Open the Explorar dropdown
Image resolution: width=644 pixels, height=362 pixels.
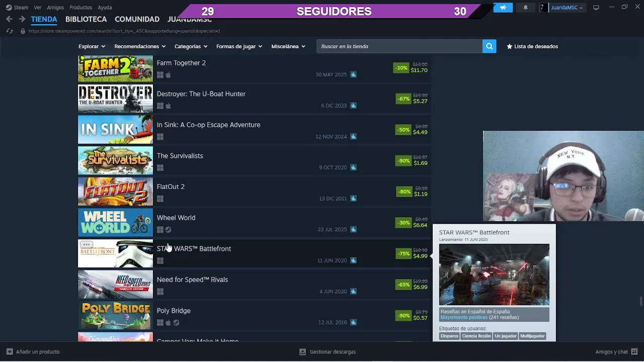click(92, 46)
